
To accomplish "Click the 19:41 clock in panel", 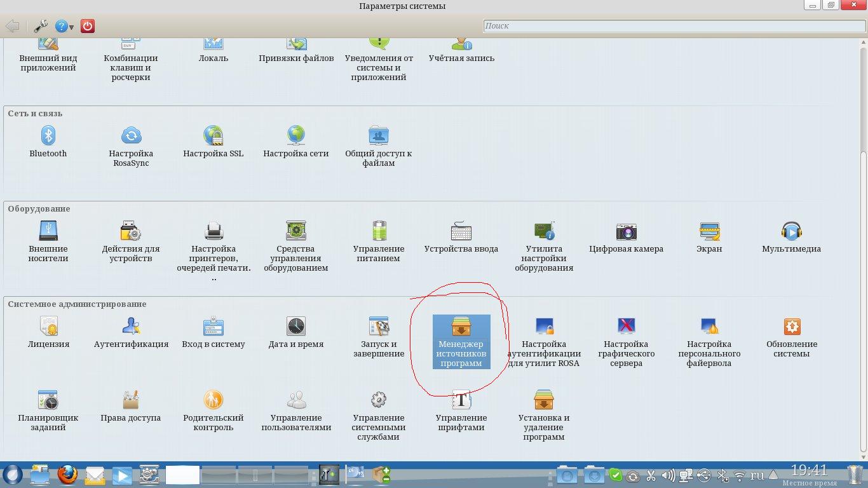I will (809, 471).
